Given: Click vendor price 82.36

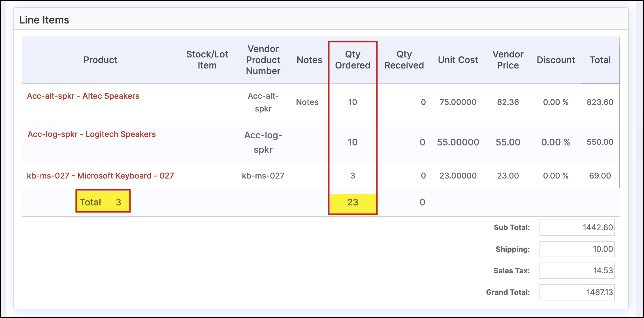Looking at the screenshot, I should coord(508,102).
